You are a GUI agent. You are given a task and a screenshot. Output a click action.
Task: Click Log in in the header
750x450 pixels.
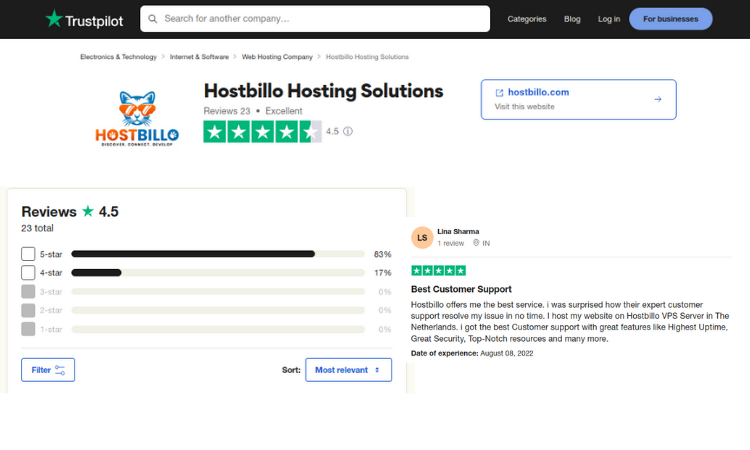[609, 19]
